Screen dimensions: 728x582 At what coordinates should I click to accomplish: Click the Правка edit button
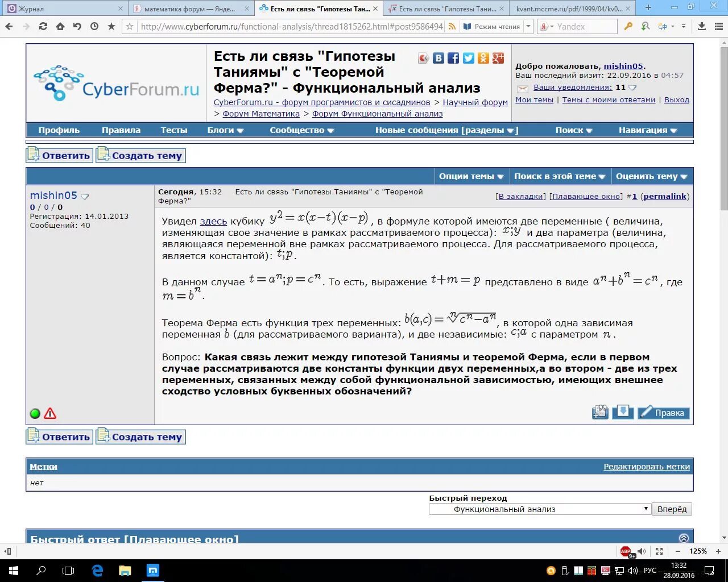(x=663, y=413)
